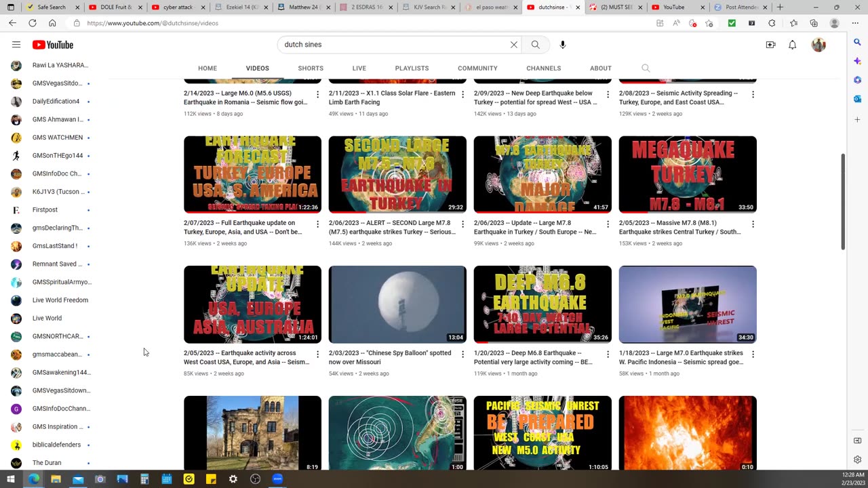868x488 pixels.
Task: Open Settings gear in taskbar
Action: [x=233, y=479]
